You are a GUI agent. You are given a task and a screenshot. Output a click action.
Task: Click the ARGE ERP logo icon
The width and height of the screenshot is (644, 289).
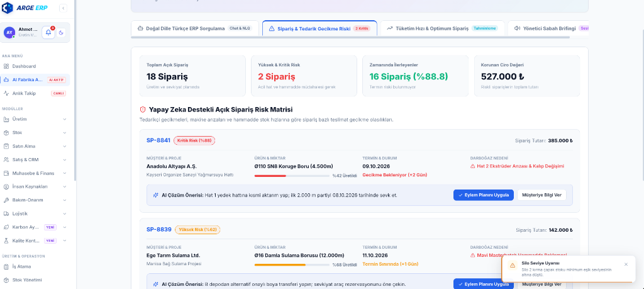coord(8,8)
